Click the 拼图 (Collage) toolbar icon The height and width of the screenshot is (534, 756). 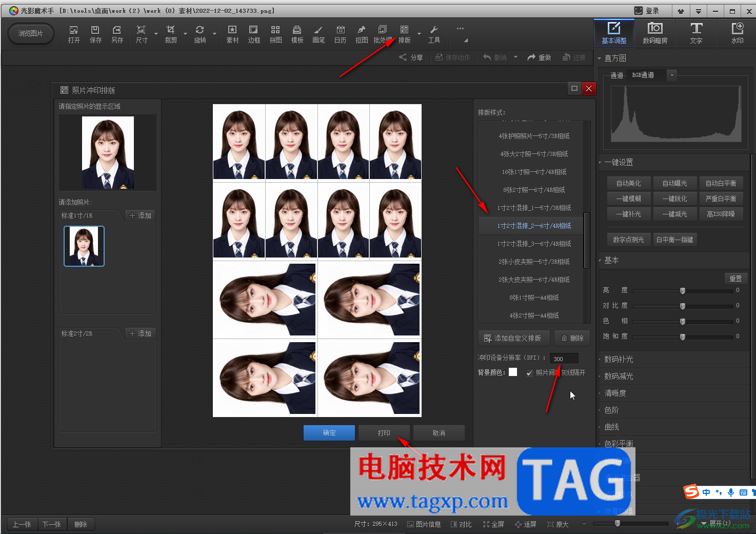click(275, 34)
